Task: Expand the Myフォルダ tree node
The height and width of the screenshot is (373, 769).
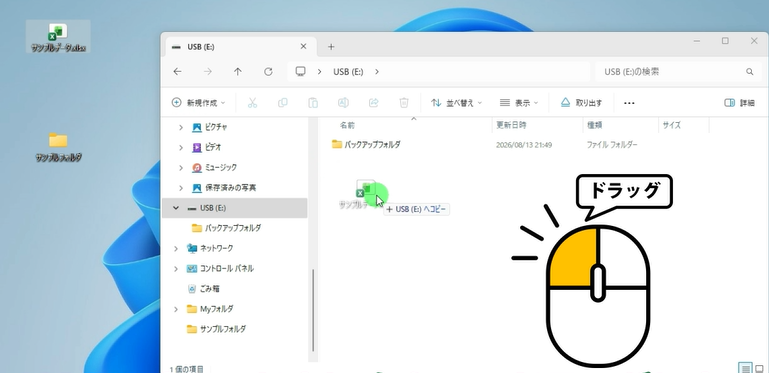Action: [176, 309]
